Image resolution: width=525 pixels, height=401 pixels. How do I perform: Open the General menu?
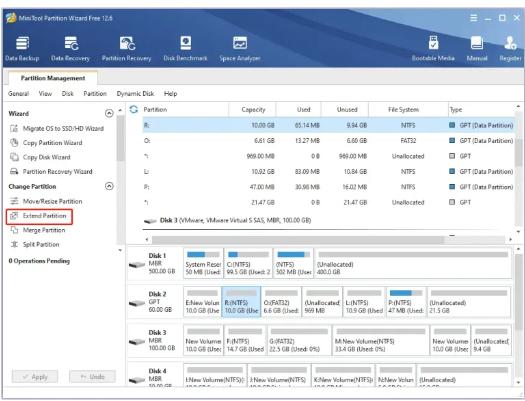coord(18,94)
